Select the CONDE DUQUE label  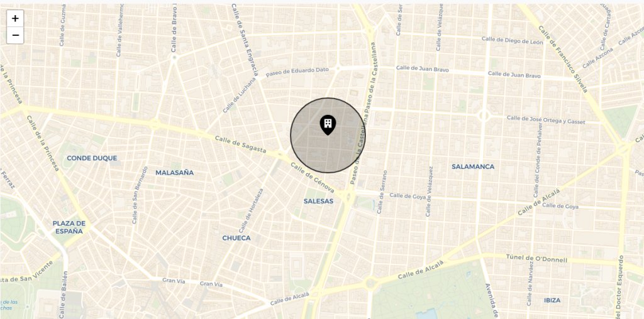click(92, 158)
